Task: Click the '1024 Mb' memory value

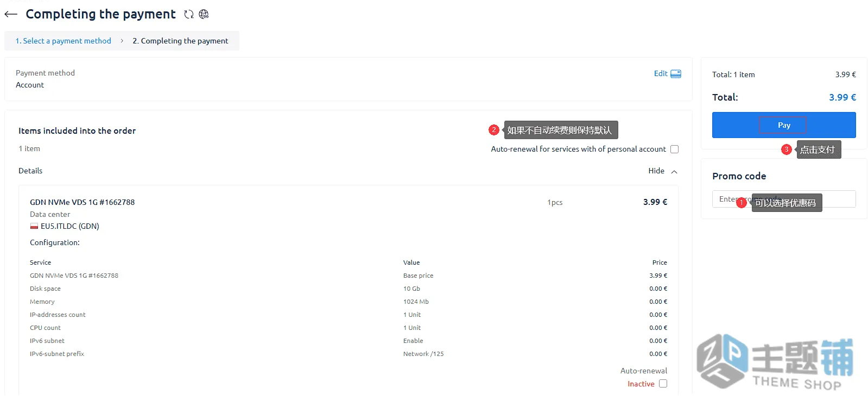Action: (416, 302)
